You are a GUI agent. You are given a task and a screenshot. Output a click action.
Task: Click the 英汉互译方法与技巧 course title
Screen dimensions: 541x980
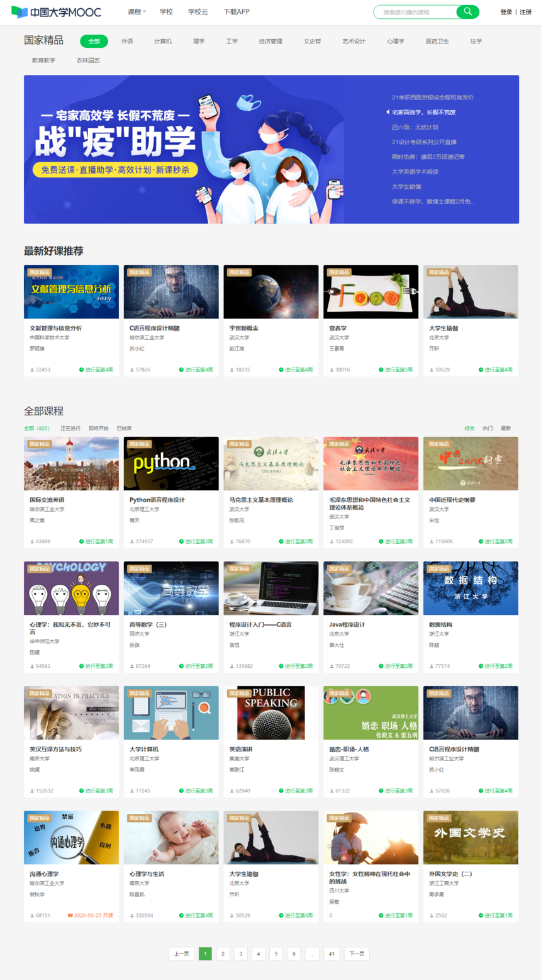pos(55,749)
